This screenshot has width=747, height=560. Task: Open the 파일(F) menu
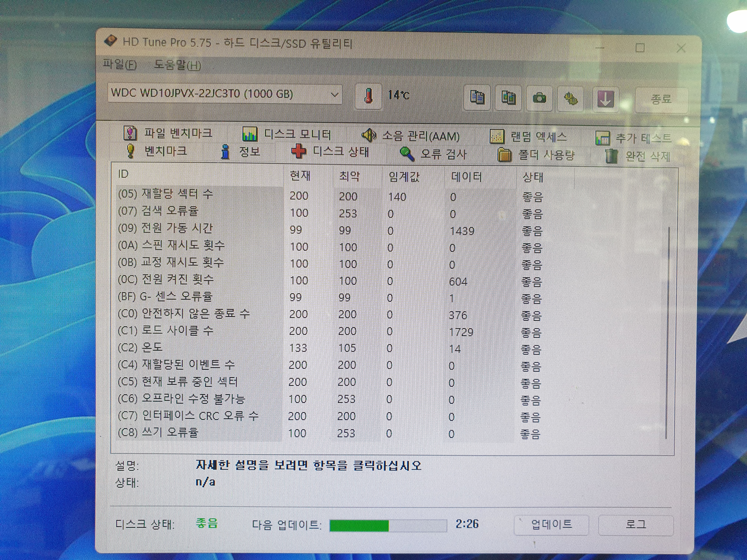(120, 64)
